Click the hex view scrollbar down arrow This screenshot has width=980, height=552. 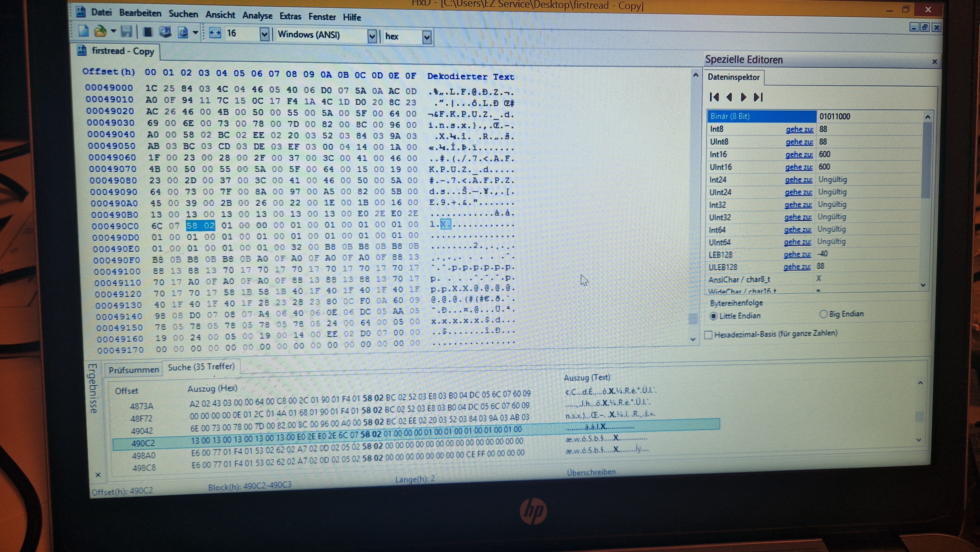point(693,339)
